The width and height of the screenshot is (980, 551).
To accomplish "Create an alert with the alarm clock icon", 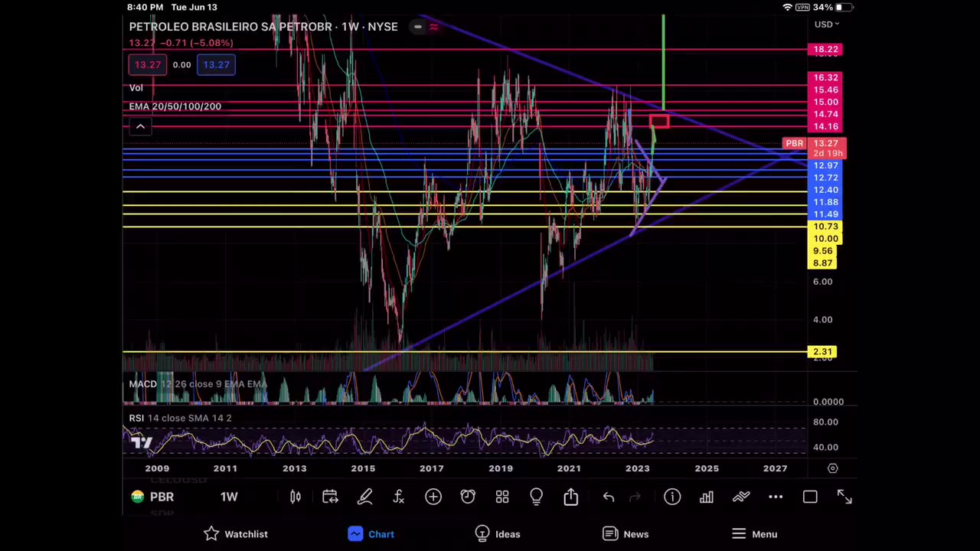I will 468,497.
